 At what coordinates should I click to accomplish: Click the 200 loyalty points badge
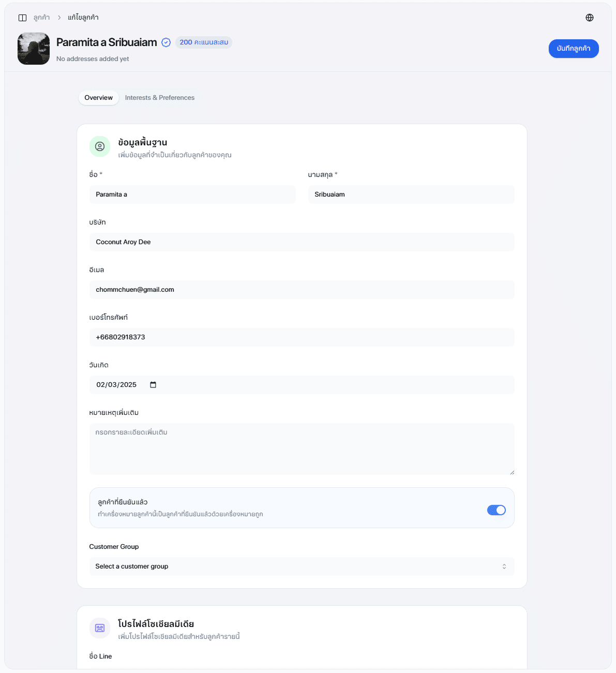(204, 42)
